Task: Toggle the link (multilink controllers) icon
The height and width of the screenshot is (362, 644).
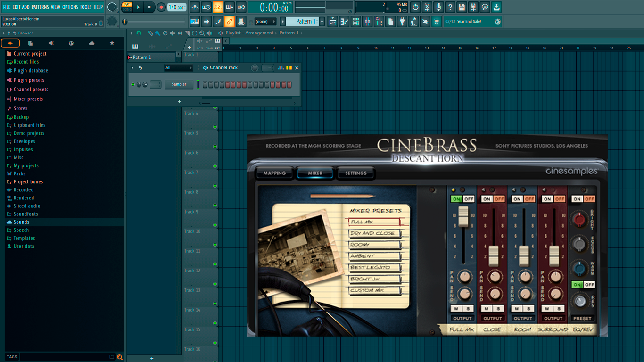Action: click(229, 22)
